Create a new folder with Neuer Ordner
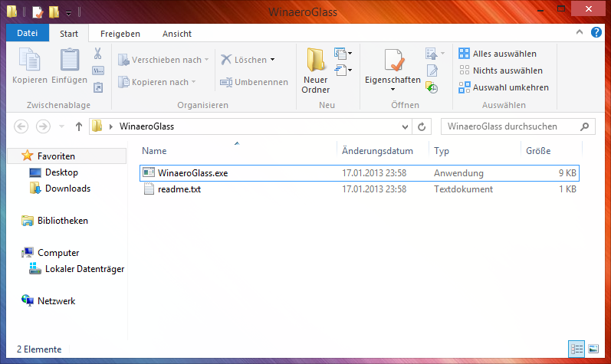611x364 pixels. pos(315,71)
